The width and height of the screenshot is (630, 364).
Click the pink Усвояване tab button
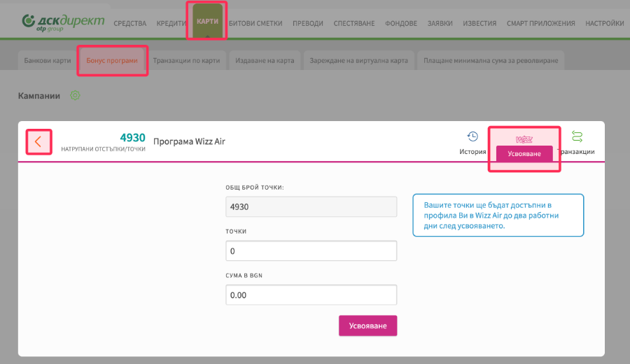[x=524, y=153]
